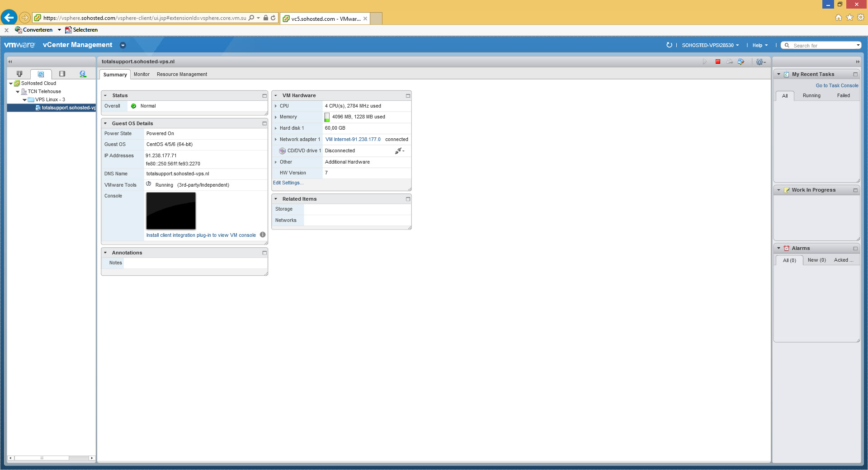This screenshot has width=868, height=470.
Task: Switch to the Resource Management tab
Action: click(182, 75)
